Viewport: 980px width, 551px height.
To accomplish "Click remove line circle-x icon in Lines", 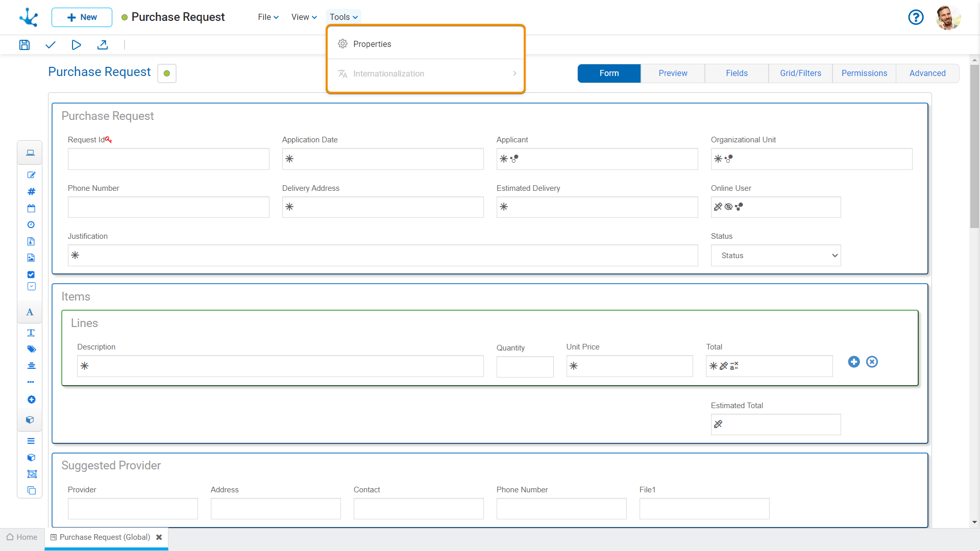I will [x=872, y=362].
